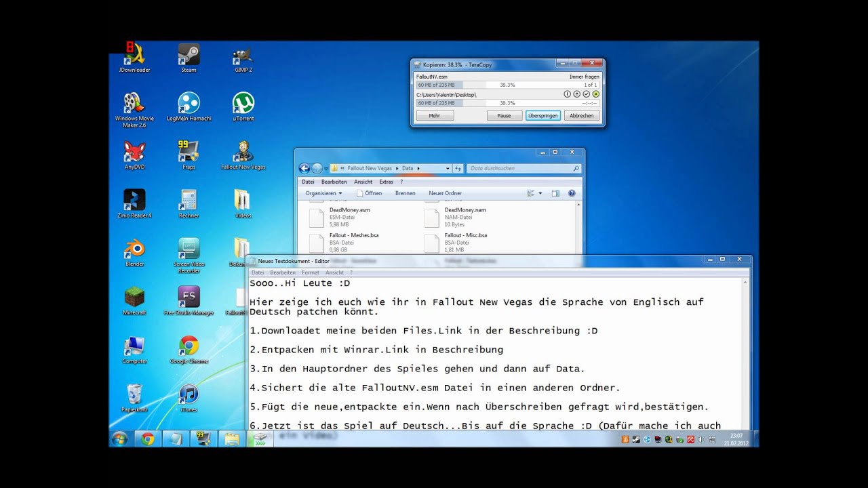This screenshot has width=868, height=488.
Task: Select Fallout - Meshes.bsa file
Action: tap(346, 242)
